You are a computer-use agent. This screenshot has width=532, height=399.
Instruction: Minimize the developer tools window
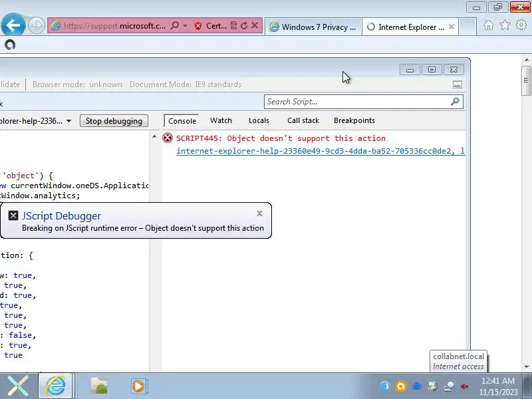tap(410, 70)
